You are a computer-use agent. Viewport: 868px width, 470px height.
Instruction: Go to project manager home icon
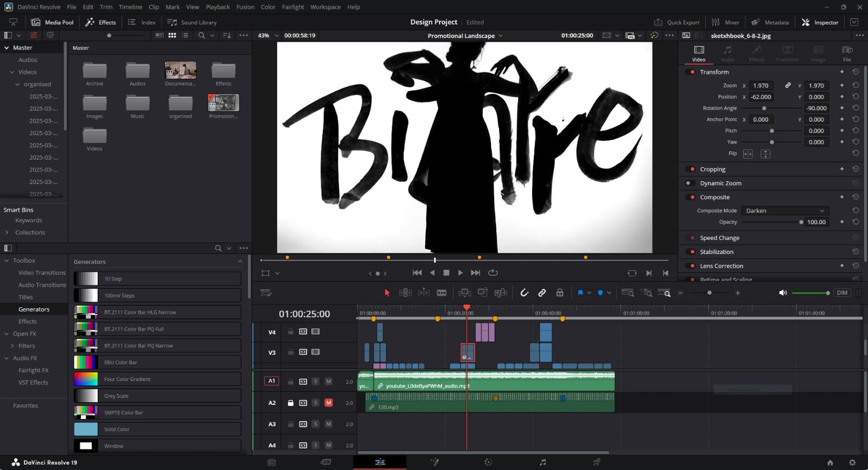[x=830, y=462]
